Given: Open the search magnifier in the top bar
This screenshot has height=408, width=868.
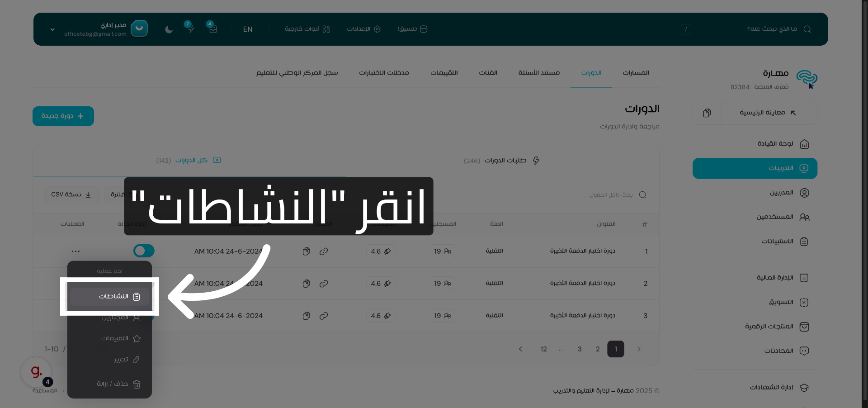Looking at the screenshot, I should tap(808, 28).
